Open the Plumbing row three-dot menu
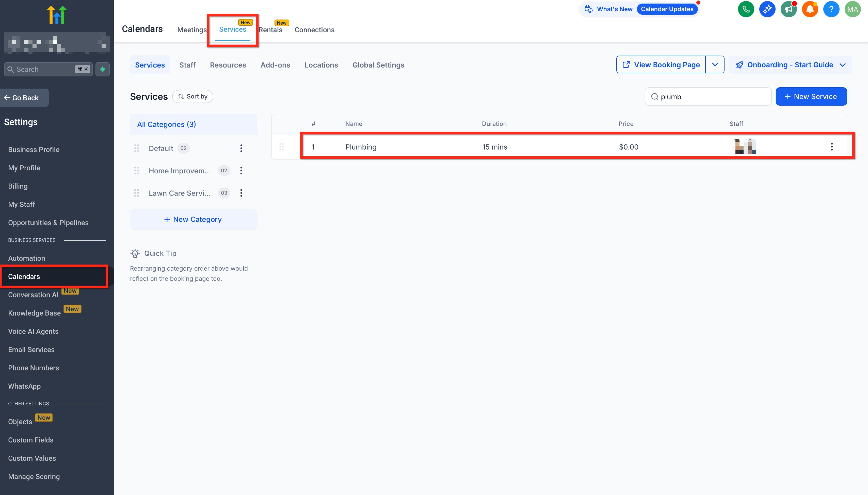Viewport: 868px width, 495px height. pos(832,147)
